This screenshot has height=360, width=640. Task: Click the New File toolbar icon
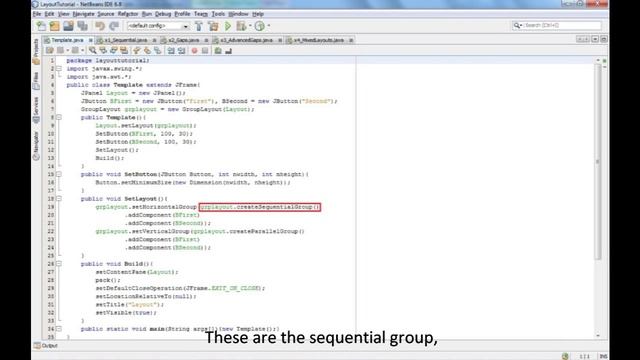(x=41, y=26)
